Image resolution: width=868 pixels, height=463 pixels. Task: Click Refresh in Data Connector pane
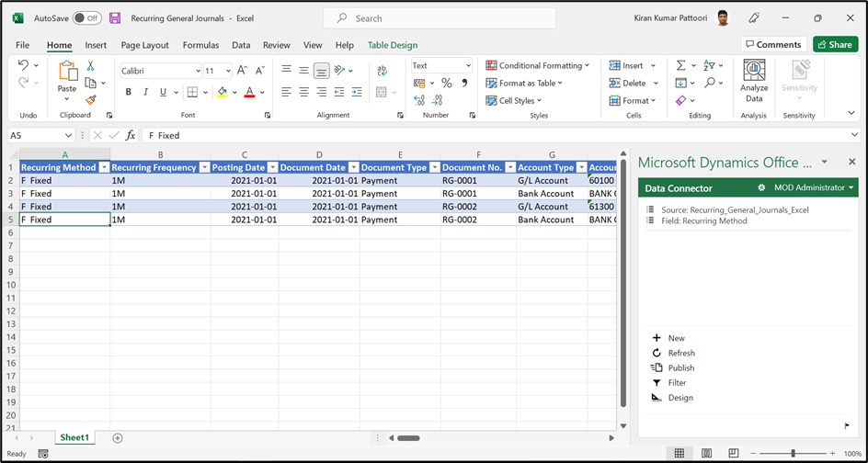click(x=674, y=353)
